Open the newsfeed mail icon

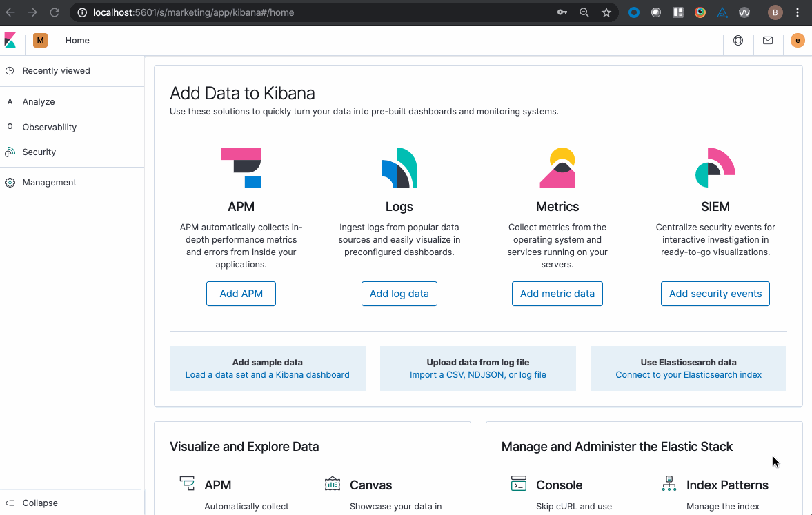[767, 40]
